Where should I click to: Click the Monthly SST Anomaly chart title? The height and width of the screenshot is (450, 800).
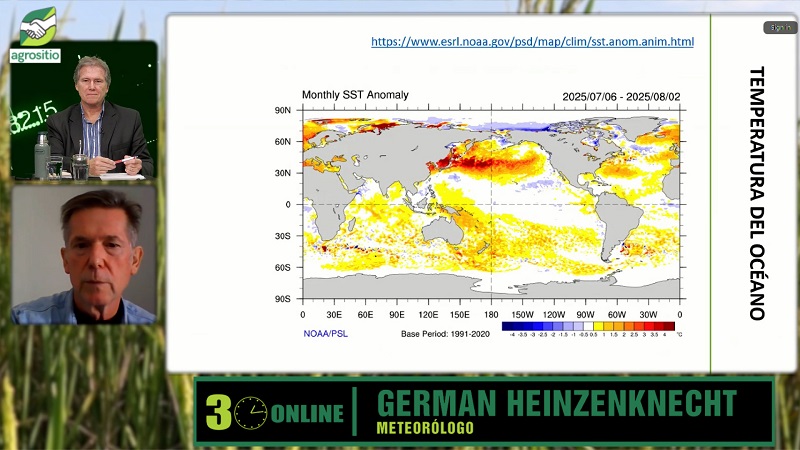tap(355, 95)
